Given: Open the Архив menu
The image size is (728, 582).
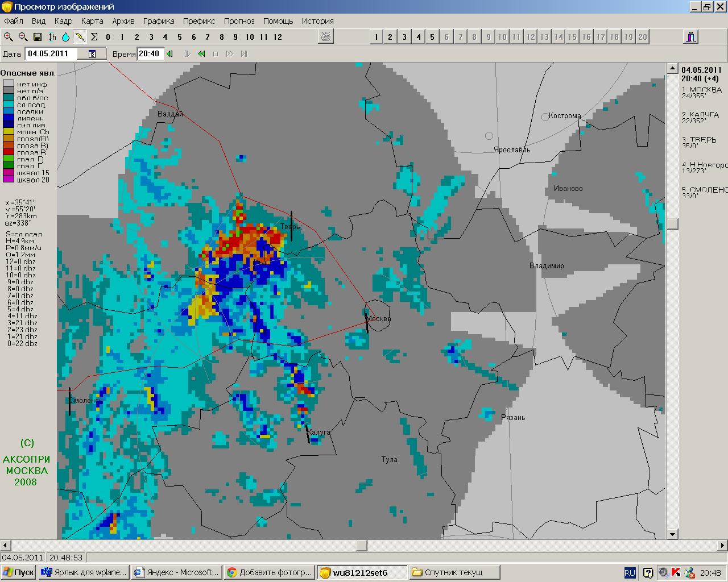Looking at the screenshot, I should [x=123, y=21].
